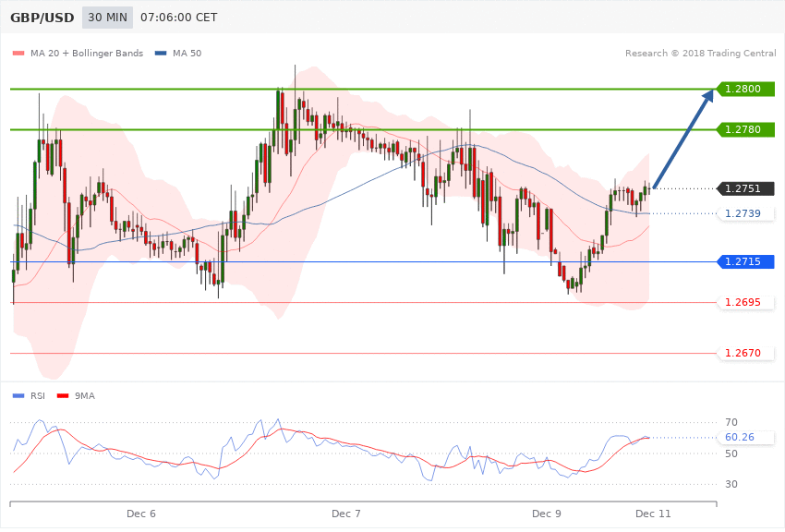This screenshot has width=785, height=532.
Task: Click the 9MA legend label
Action: (x=85, y=396)
